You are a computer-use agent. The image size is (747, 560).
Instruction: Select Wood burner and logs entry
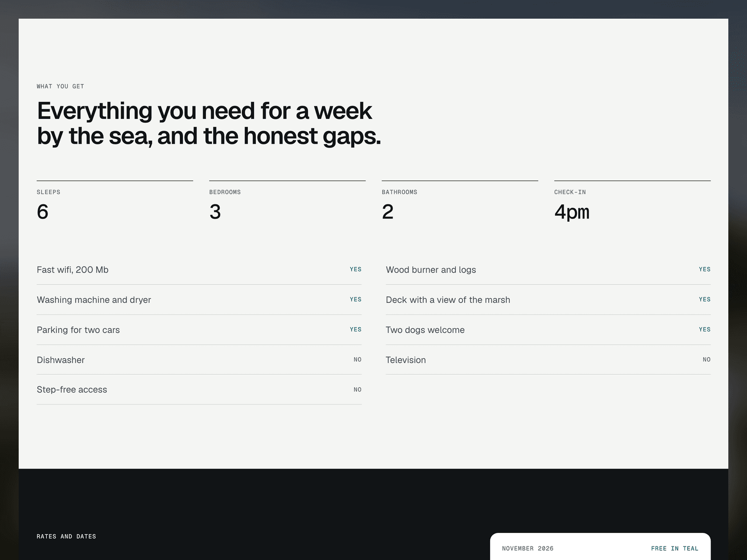pos(548,270)
